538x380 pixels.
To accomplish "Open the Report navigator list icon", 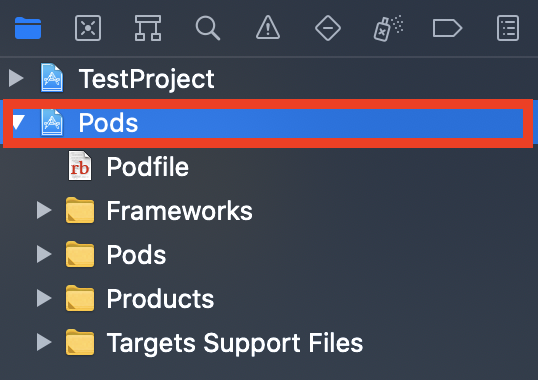I will 508,28.
